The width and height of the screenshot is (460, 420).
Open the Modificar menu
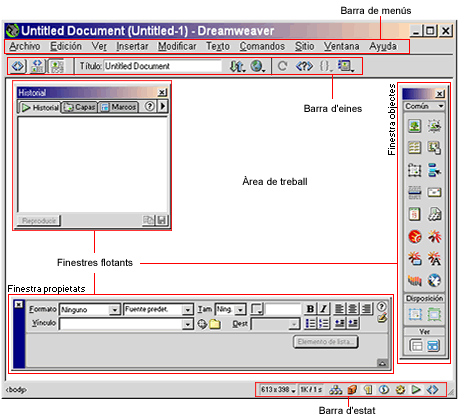pyautogui.click(x=177, y=46)
